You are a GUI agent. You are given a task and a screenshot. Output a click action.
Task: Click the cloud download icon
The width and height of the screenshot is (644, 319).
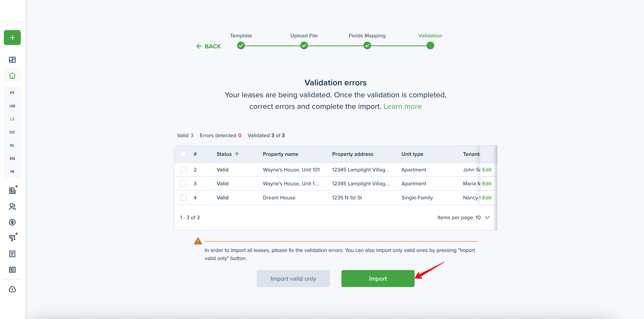point(12,289)
